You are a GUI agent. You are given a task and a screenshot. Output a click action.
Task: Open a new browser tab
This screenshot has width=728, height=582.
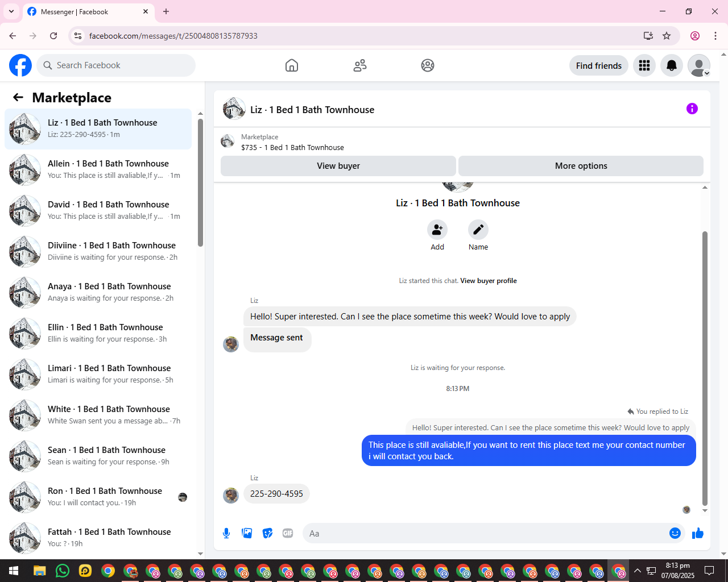166,11
